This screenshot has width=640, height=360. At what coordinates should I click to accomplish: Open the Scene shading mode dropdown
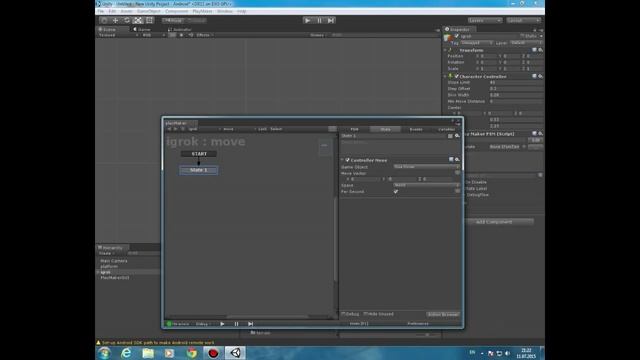click(118, 35)
